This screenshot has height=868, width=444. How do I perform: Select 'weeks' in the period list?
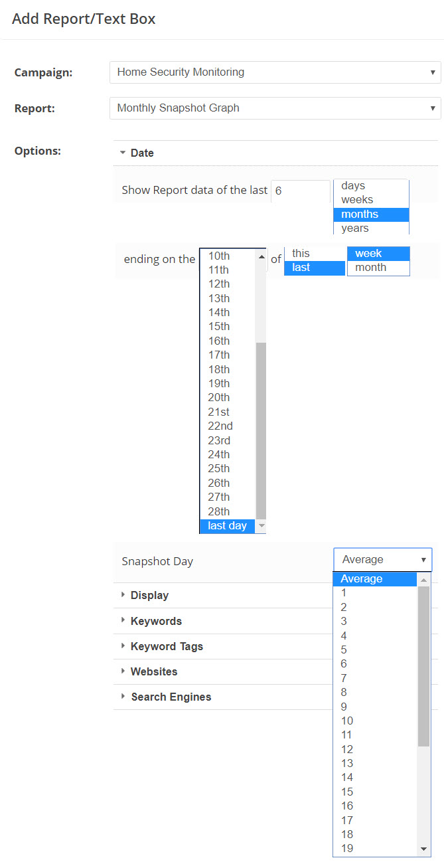[x=357, y=200]
